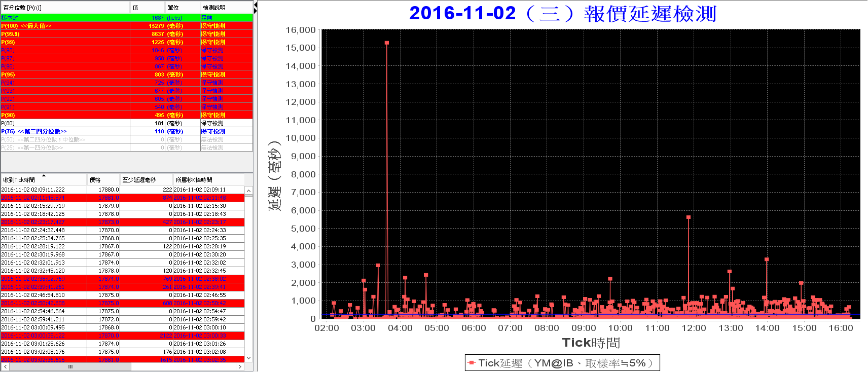
Task: Select the P(75) <<第三四分位數>> row
Action: click(x=127, y=131)
